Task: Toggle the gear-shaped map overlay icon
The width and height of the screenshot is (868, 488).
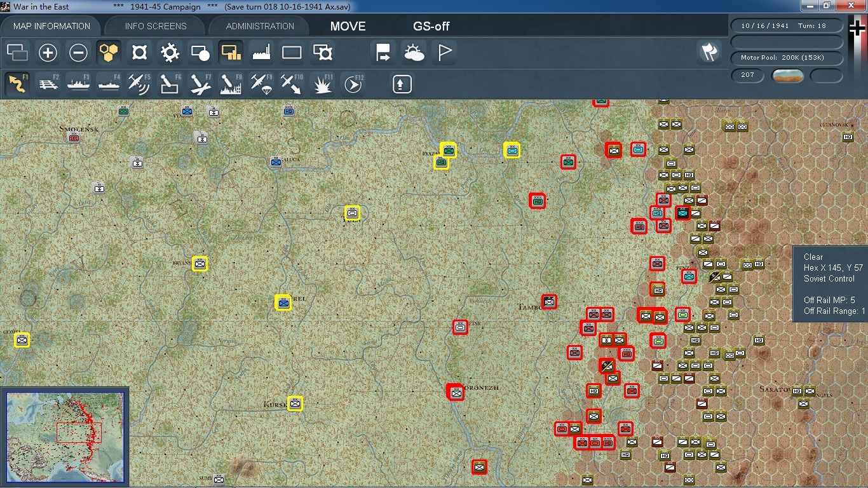Action: pos(170,53)
